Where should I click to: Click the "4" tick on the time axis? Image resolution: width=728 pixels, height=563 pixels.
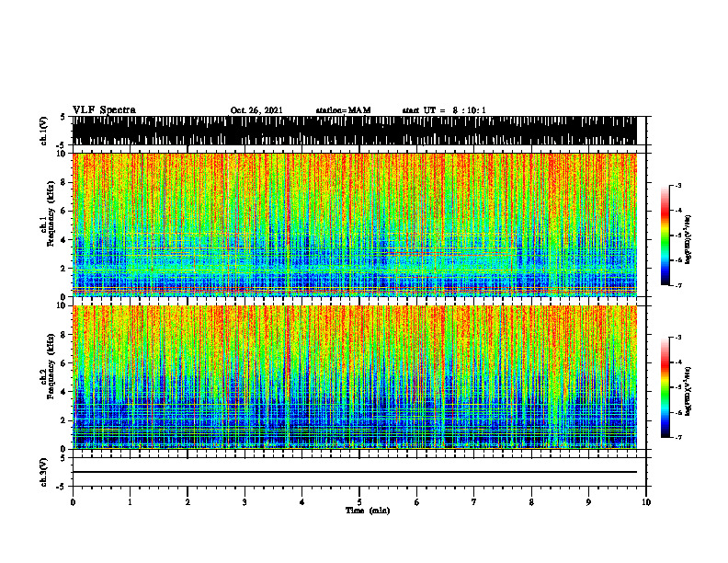tap(302, 502)
